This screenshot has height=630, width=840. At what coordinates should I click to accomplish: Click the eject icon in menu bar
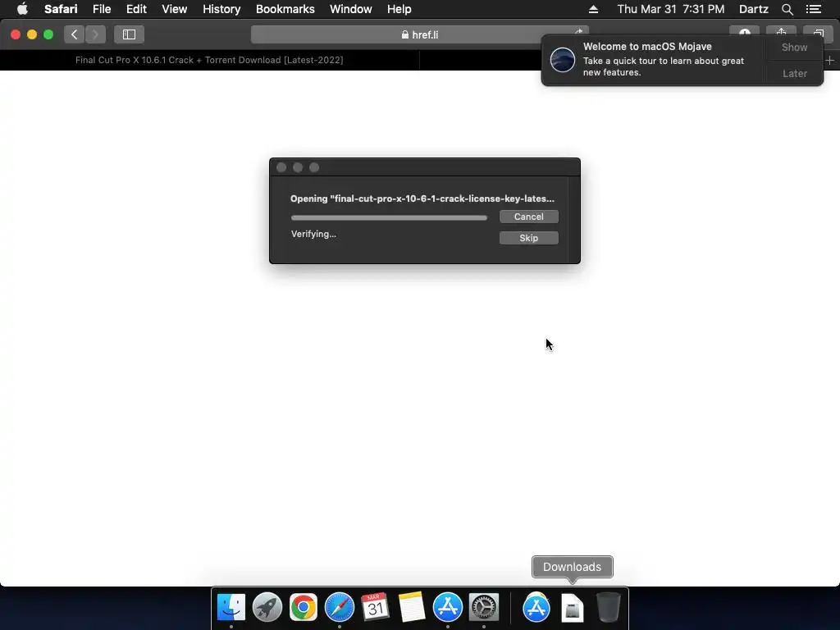coord(593,9)
